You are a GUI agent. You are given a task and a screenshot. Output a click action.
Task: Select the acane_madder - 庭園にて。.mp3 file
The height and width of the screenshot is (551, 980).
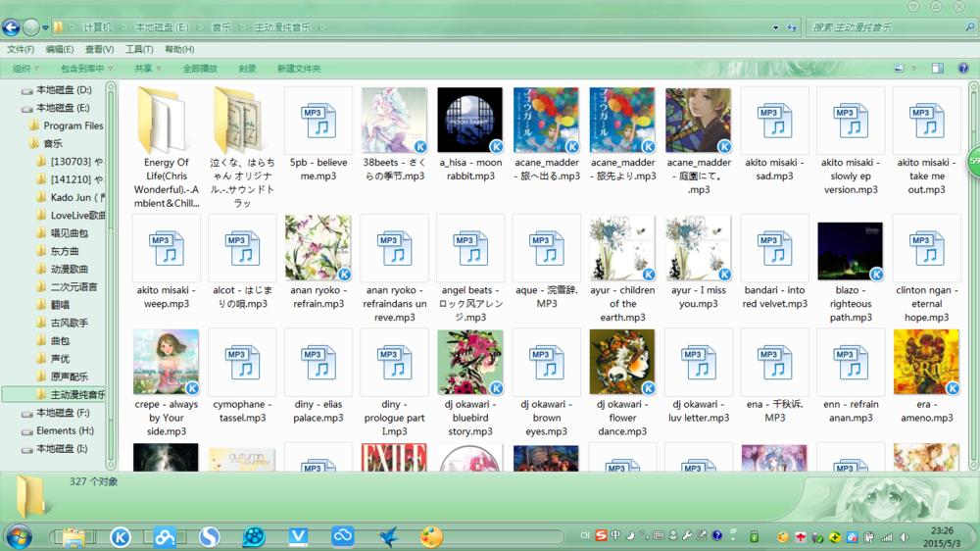(699, 141)
